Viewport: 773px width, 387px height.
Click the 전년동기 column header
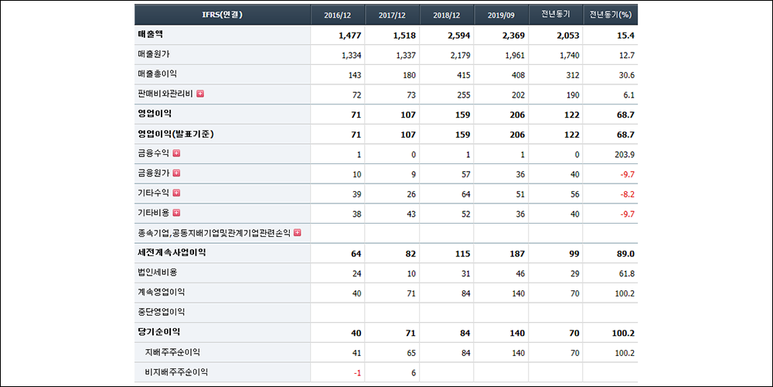[556, 15]
